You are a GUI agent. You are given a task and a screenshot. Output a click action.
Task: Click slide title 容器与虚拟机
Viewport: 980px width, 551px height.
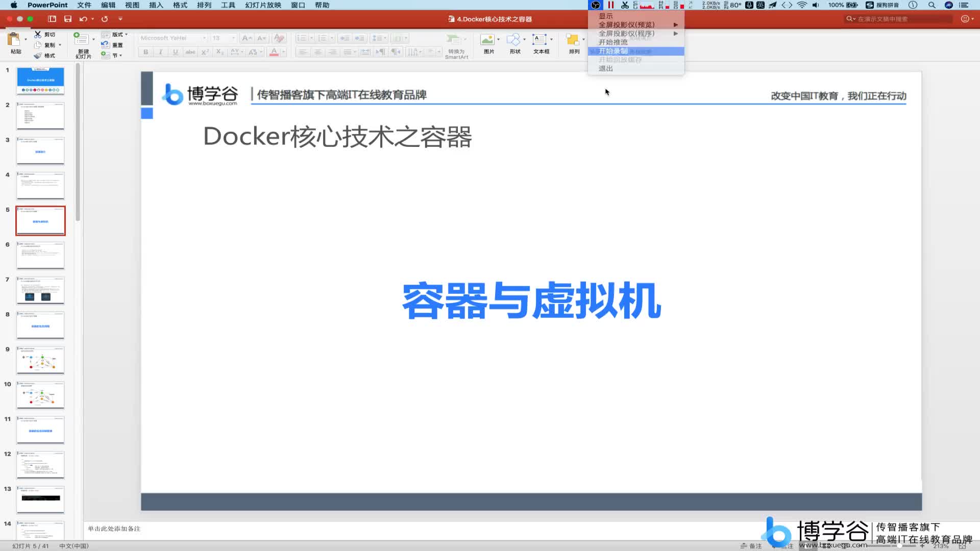532,301
